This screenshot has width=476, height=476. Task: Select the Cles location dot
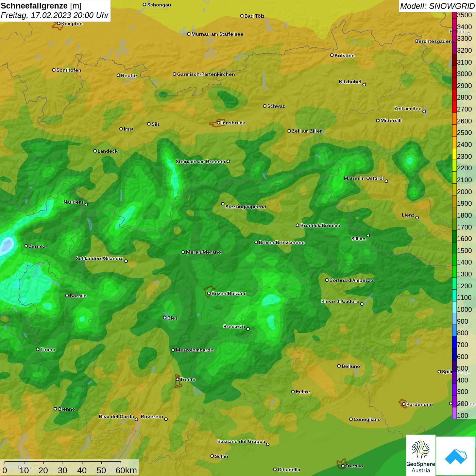coord(165,318)
